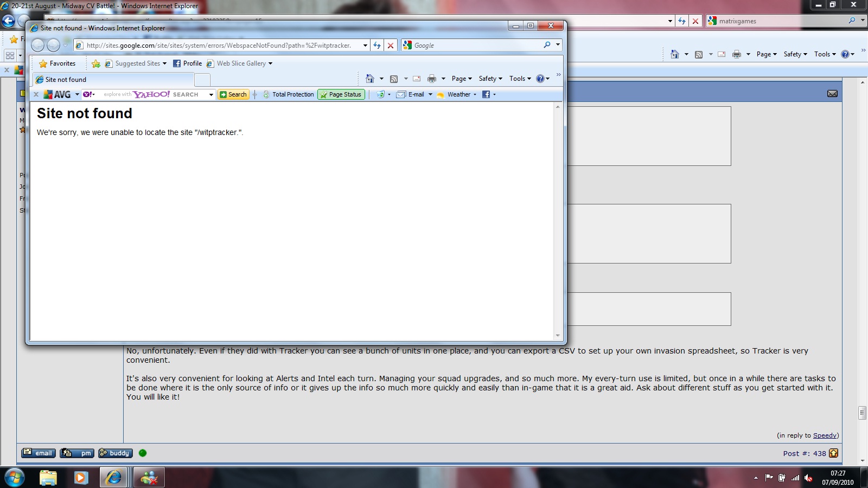868x488 pixels.
Task: Expand the address bar history dropdown in front window
Action: click(365, 46)
